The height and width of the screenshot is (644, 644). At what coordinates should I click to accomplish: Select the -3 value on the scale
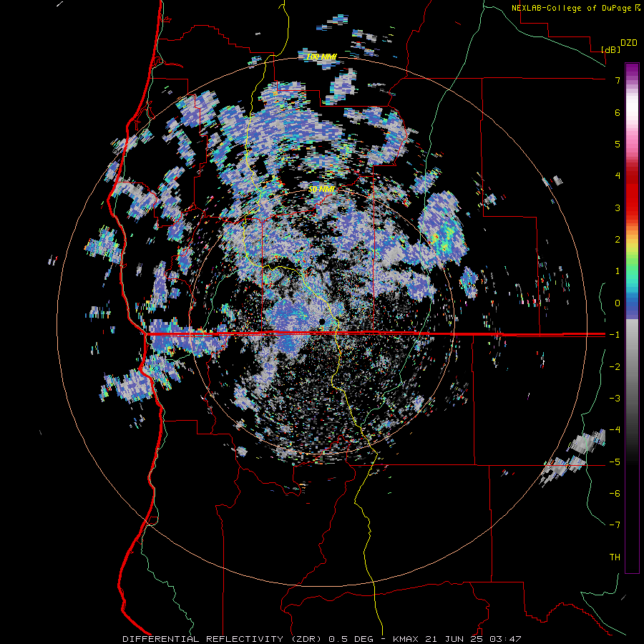[615, 399]
